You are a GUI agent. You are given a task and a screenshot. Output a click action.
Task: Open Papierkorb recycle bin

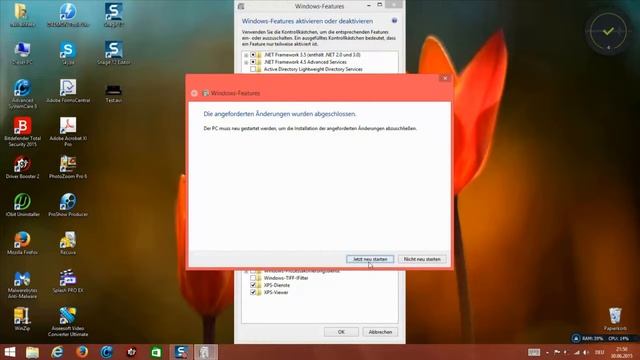point(615,319)
